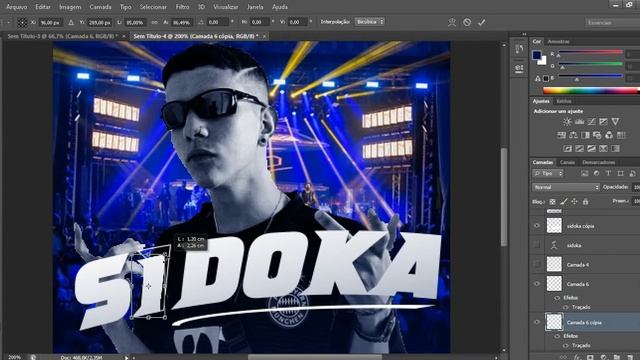Open the layer filter Tipo dropdown
Viewport: 640px width, 360px height.
pyautogui.click(x=548, y=173)
